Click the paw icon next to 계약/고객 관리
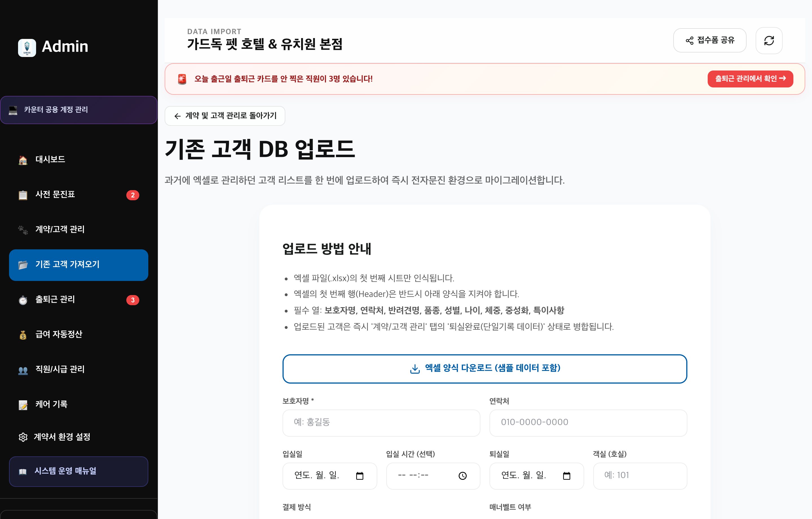 pyautogui.click(x=23, y=230)
